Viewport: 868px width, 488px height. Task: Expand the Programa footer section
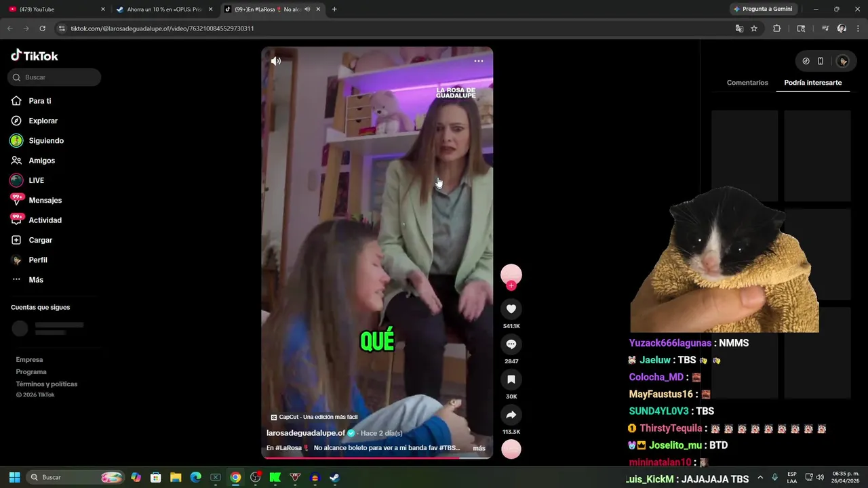click(x=31, y=372)
